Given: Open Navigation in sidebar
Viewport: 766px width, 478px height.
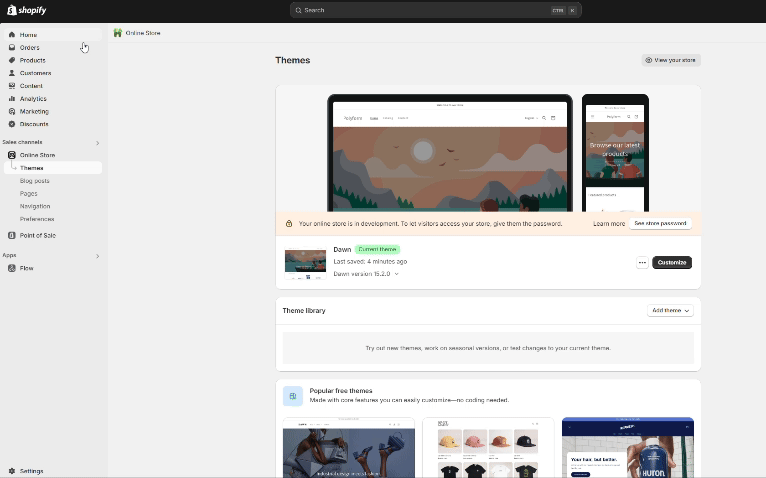Looking at the screenshot, I should (x=35, y=206).
